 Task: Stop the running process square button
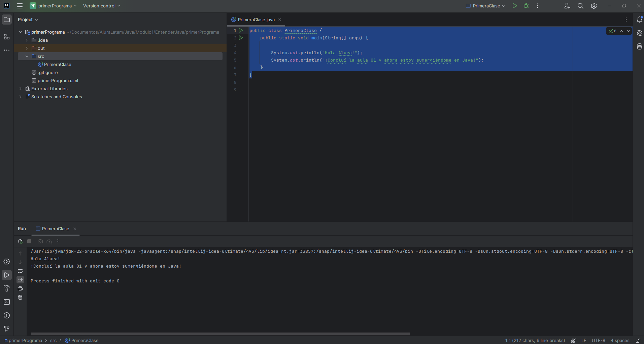[29, 241]
